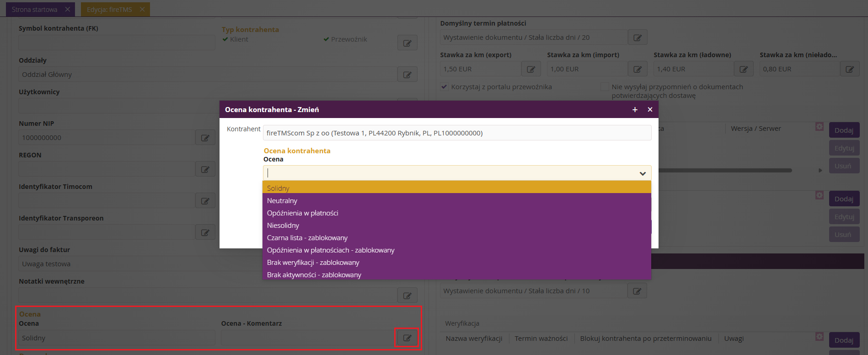Screen dimensions: 868x355
Task: Click Edytuj beside Wersja / Serwer table
Action: 844,148
